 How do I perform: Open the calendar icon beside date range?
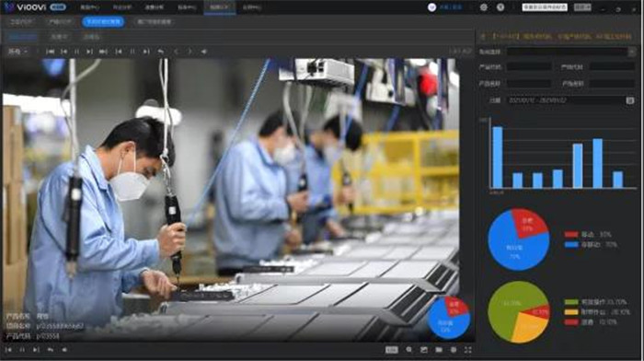click(630, 100)
